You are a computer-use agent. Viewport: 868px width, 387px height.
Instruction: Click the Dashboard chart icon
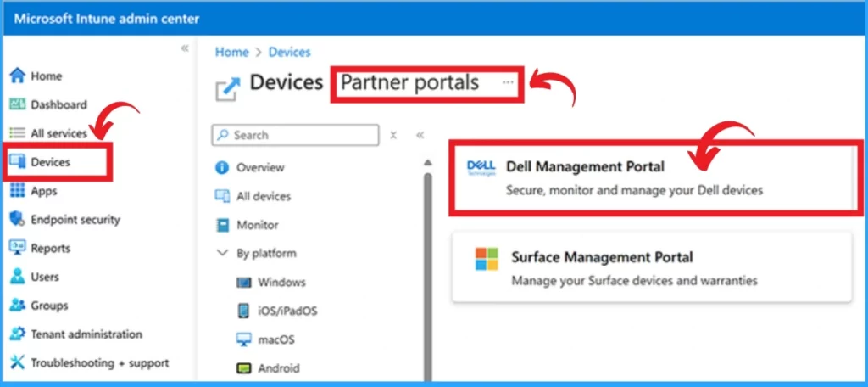click(18, 104)
